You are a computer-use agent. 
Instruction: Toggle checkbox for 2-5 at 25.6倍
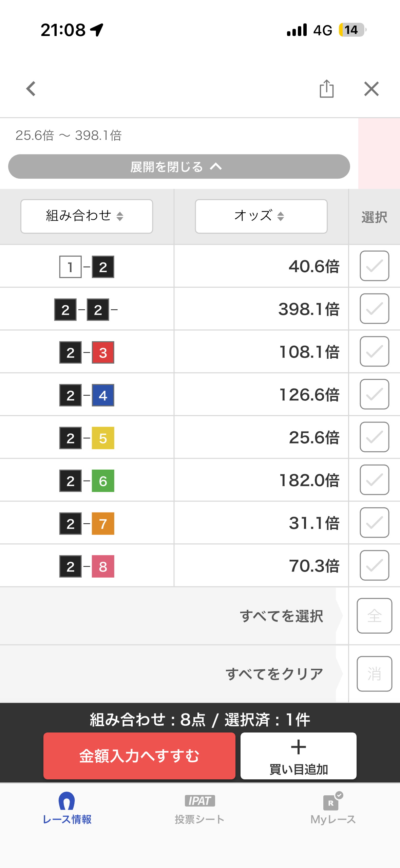coord(374,437)
